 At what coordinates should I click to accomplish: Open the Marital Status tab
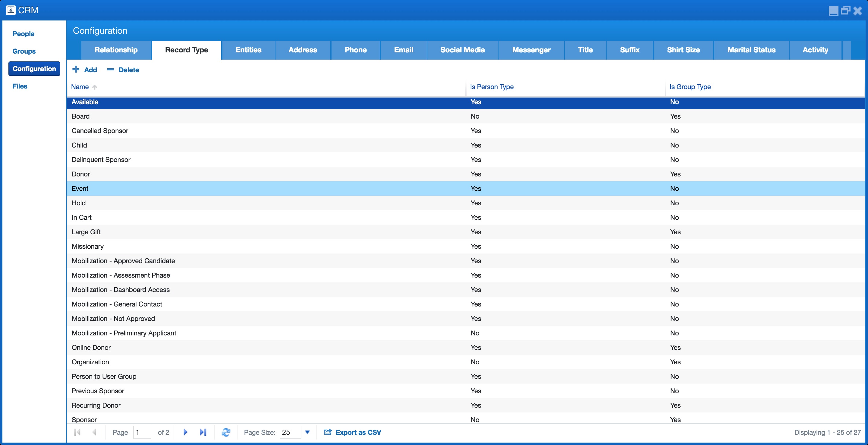tap(751, 50)
